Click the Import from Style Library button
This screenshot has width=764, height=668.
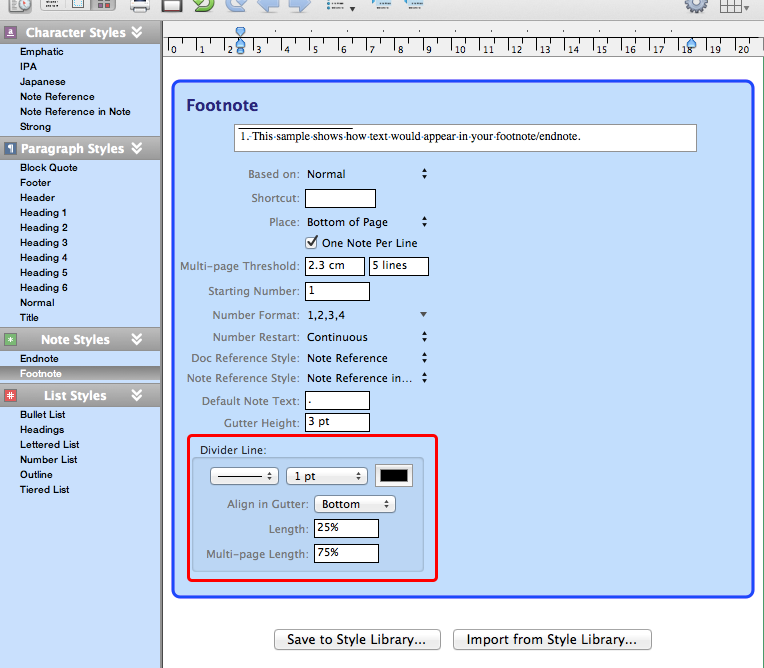point(552,639)
